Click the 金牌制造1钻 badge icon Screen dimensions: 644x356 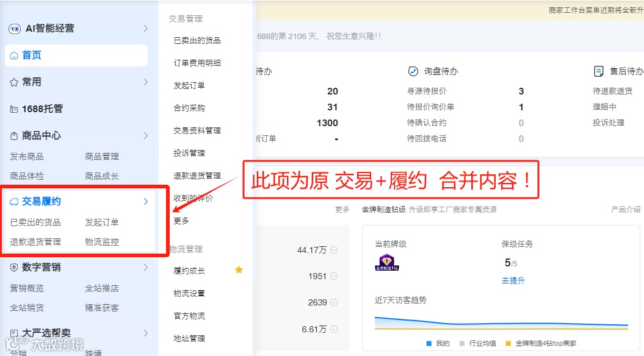[x=386, y=263]
